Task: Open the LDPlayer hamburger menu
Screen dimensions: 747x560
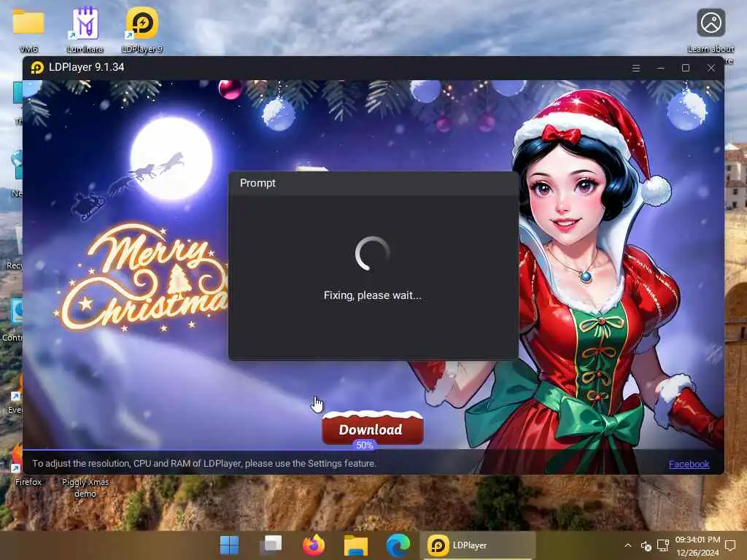Action: click(x=635, y=68)
